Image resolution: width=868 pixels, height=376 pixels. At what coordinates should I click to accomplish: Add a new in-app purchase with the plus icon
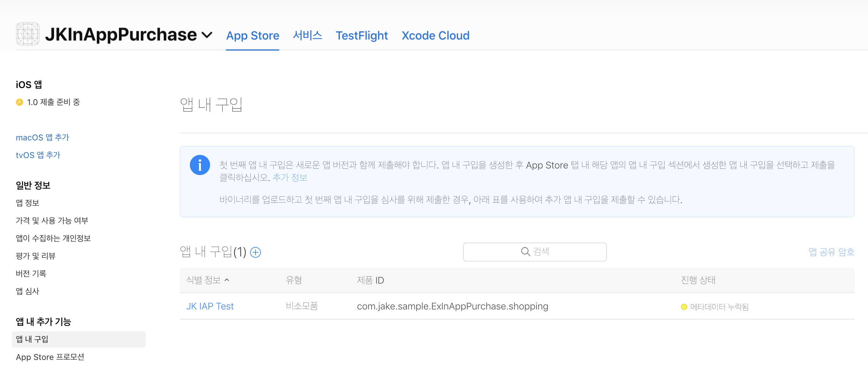(x=255, y=252)
